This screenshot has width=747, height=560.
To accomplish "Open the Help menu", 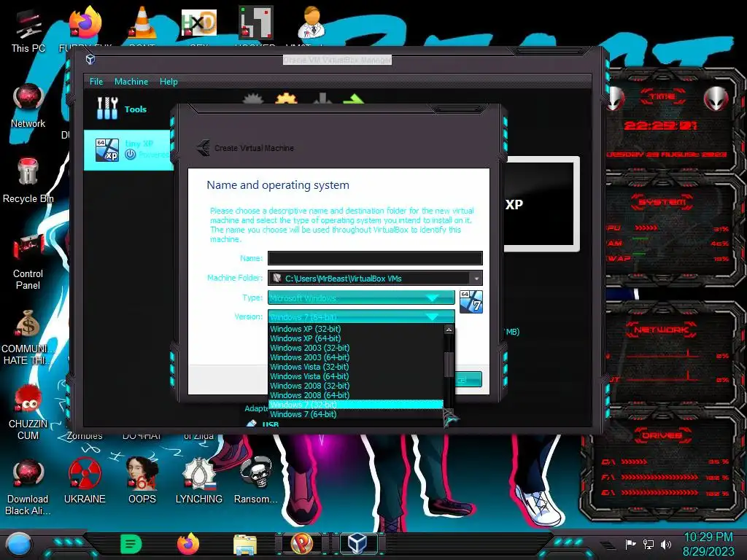I will point(169,82).
